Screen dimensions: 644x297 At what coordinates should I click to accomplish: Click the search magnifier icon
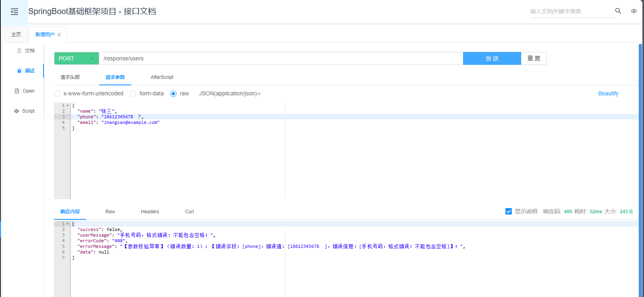tap(618, 11)
